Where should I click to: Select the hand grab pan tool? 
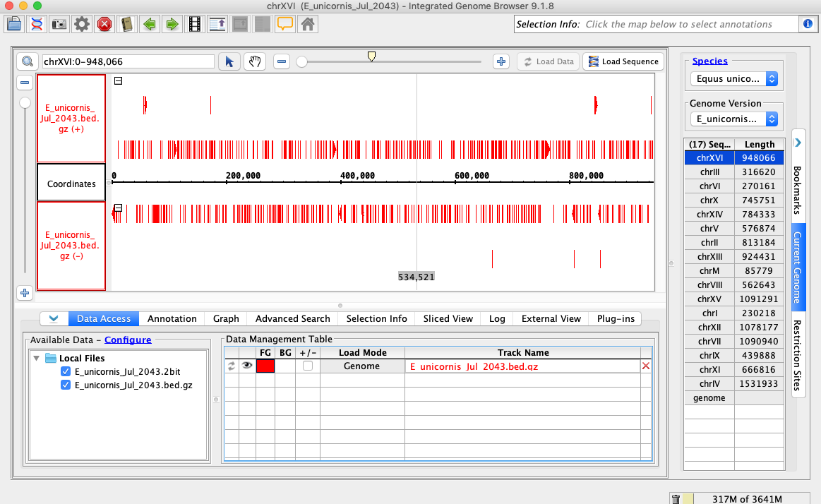[255, 61]
